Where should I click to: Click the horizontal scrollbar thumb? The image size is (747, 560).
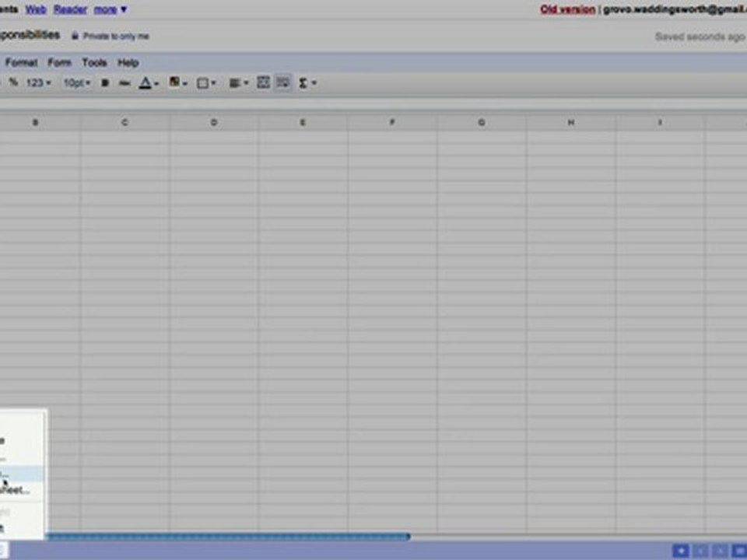click(x=228, y=537)
